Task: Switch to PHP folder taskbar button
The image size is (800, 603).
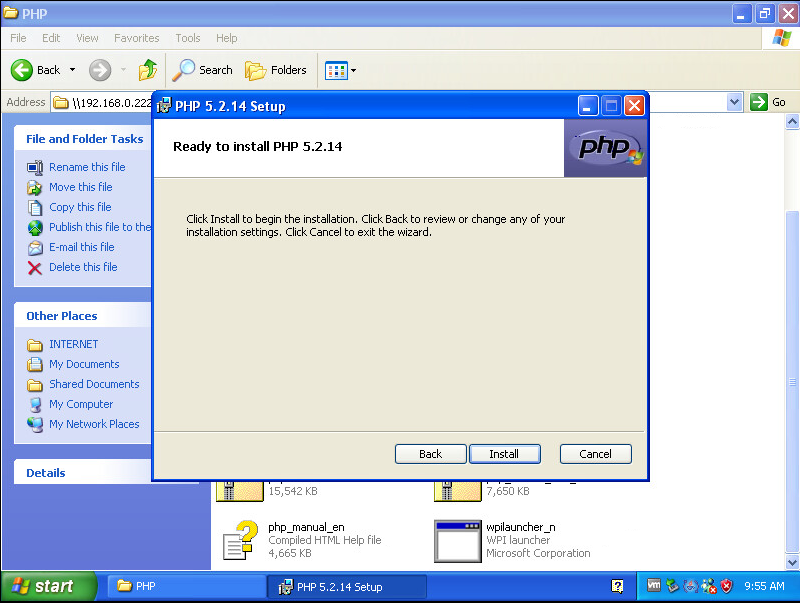Action: (186, 586)
